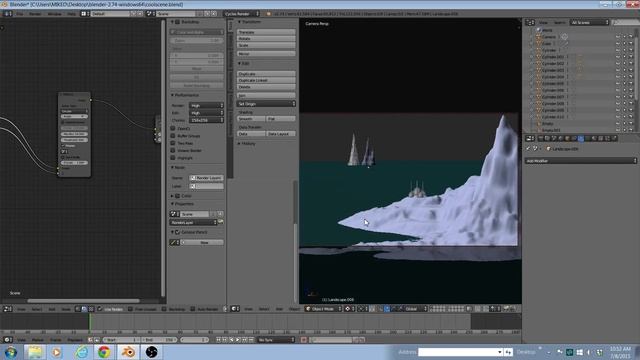Click the timeline record auto-keyframe button
The width and height of the screenshot is (640, 360).
coord(304,340)
